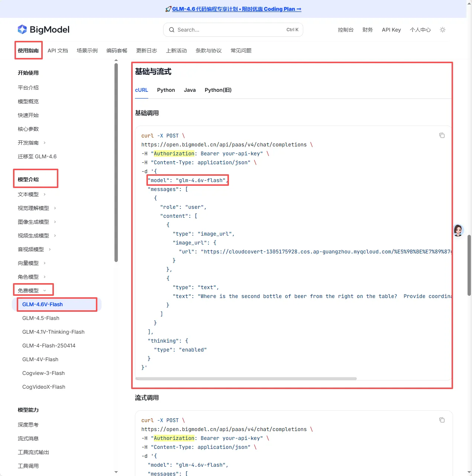Open the 控制台 link
The height and width of the screenshot is (476, 472).
[346, 30]
